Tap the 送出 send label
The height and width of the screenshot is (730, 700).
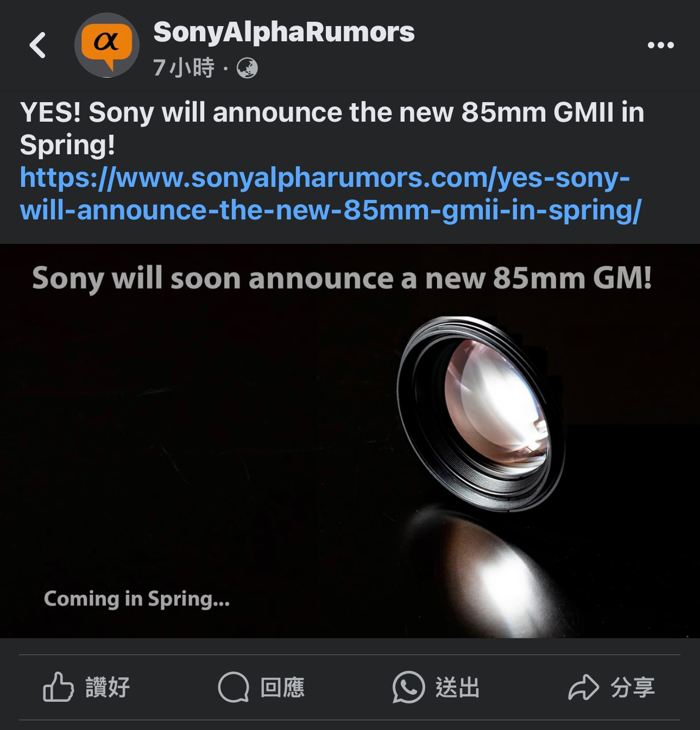click(458, 688)
